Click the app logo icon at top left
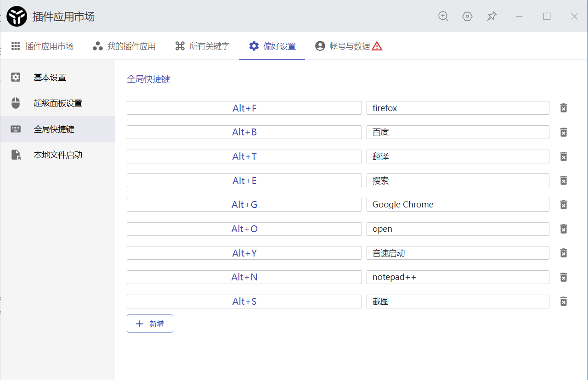Image resolution: width=588 pixels, height=380 pixels. tap(17, 16)
